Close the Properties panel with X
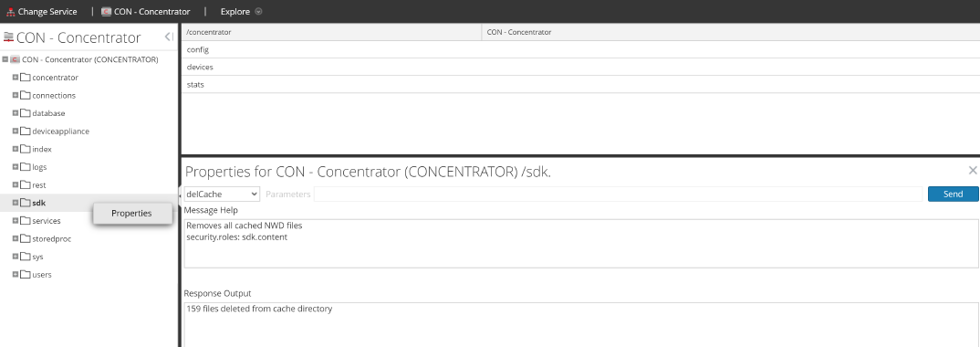The height and width of the screenshot is (347, 980). click(973, 170)
